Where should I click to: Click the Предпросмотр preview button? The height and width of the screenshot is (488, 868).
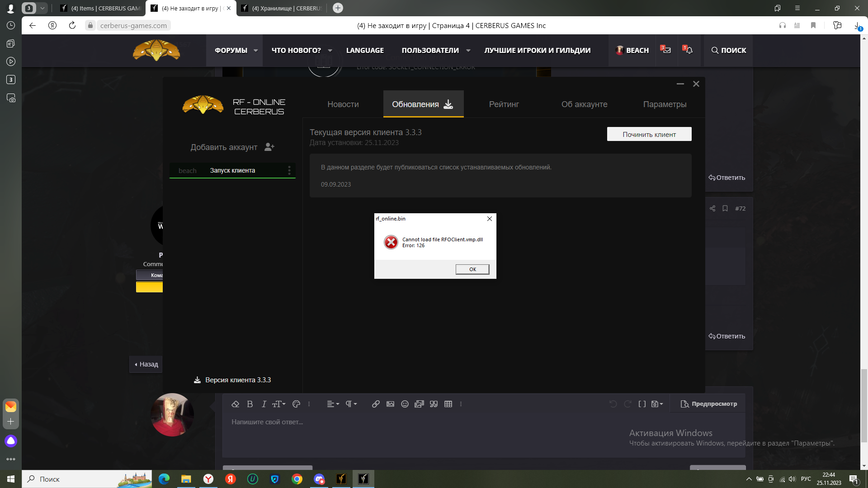click(x=709, y=404)
